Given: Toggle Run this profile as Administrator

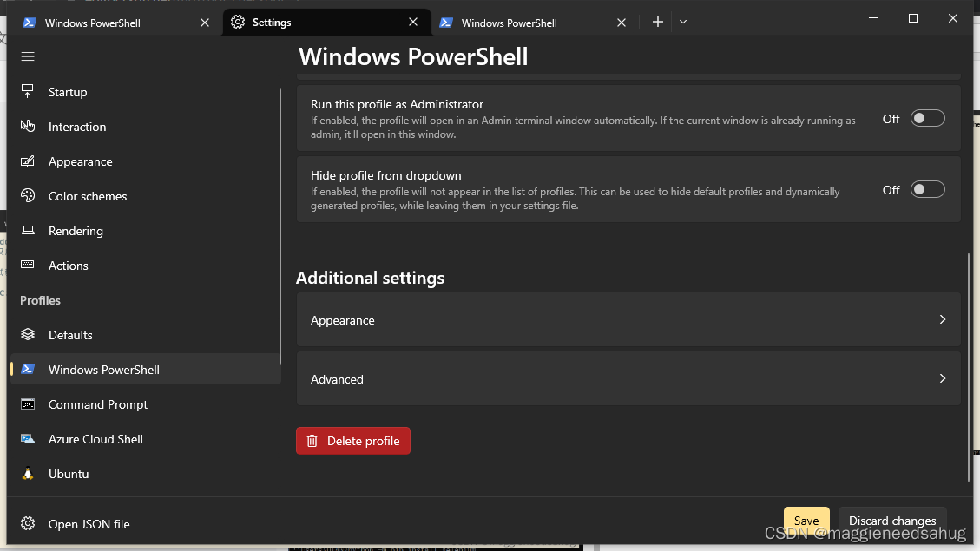Looking at the screenshot, I should point(928,118).
